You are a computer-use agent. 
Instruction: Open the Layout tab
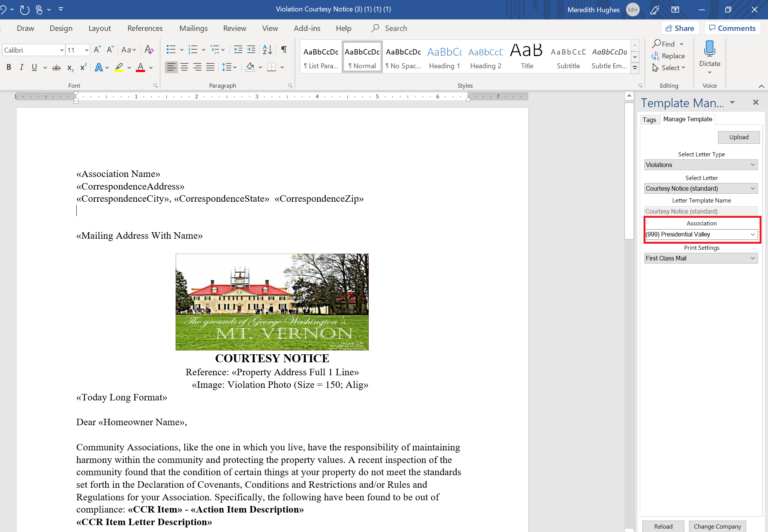pyautogui.click(x=100, y=28)
